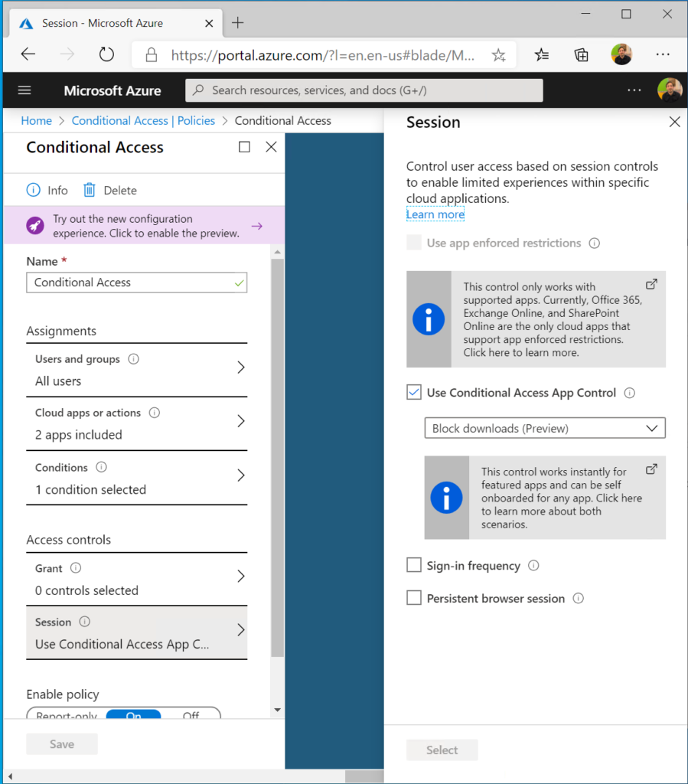Viewport: 688px width, 784px height.
Task: Enable Sign-in frequency checkbox
Action: click(414, 565)
